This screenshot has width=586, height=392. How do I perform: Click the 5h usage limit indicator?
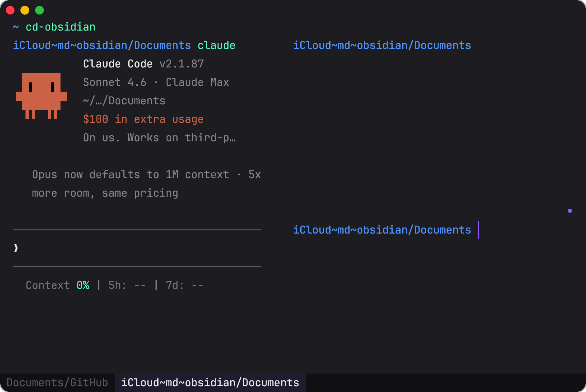(x=127, y=285)
